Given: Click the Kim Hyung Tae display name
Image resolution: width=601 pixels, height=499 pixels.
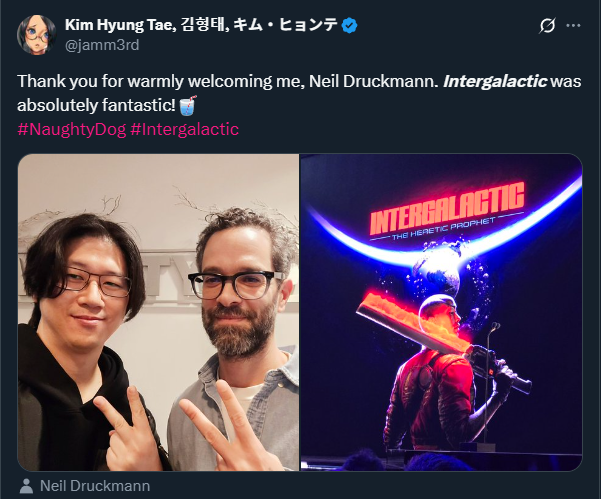Looking at the screenshot, I should coord(118,25).
